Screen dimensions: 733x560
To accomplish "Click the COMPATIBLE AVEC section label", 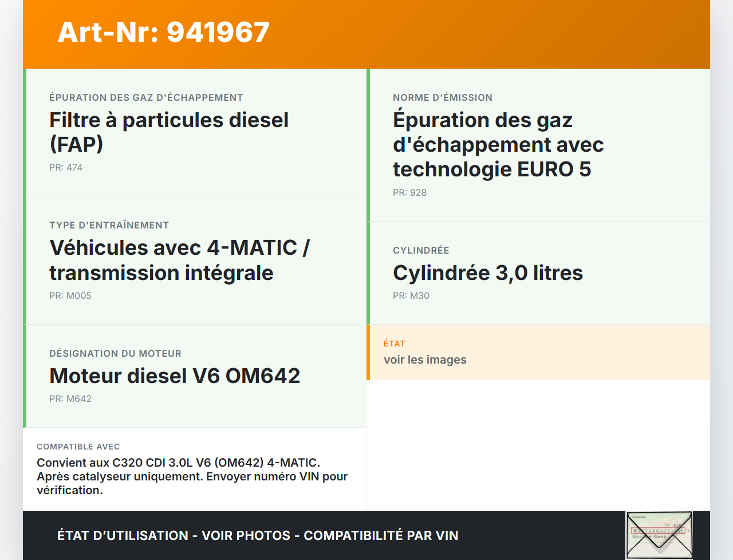I will (x=78, y=447).
